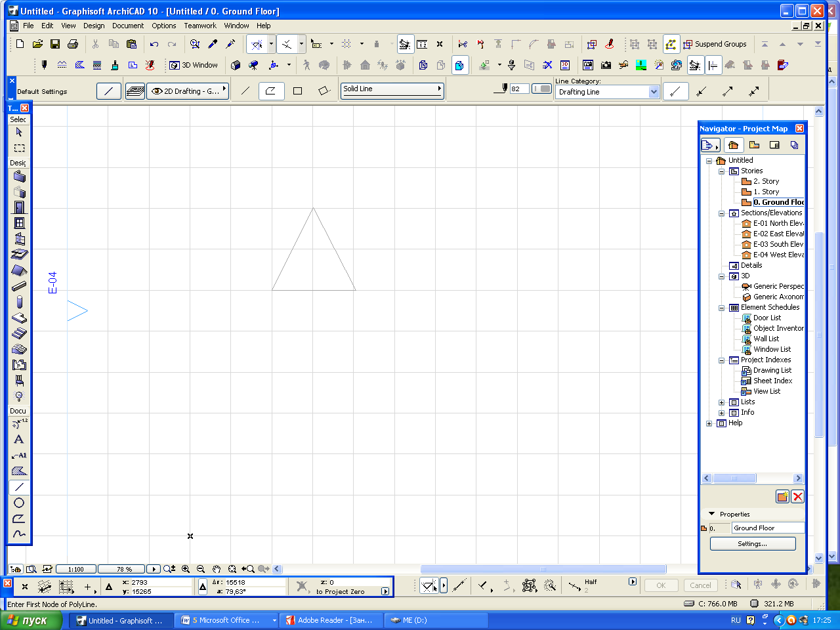Open the Start (пуск) button
This screenshot has height=630, width=840.
tap(31, 620)
